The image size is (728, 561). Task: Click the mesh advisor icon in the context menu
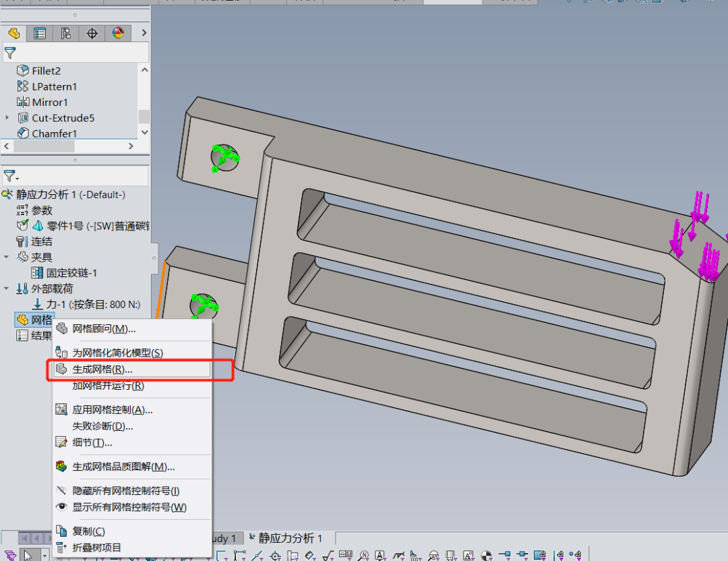(x=62, y=329)
